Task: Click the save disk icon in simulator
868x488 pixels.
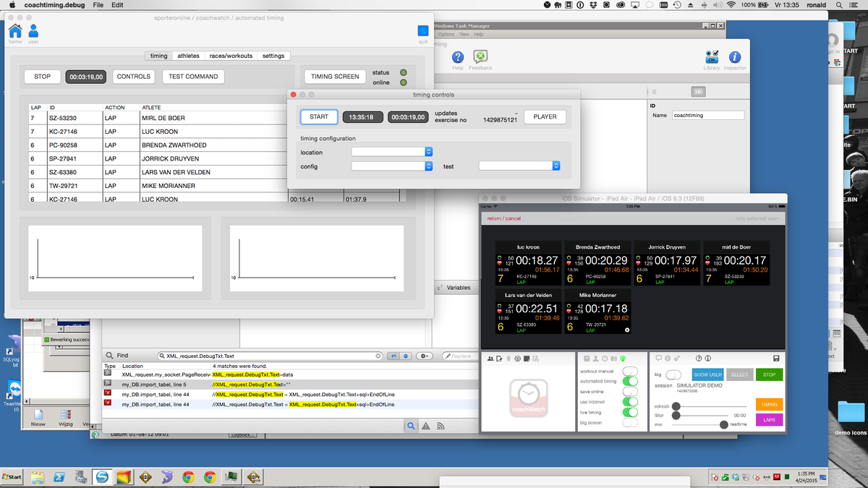Action: tap(775, 359)
